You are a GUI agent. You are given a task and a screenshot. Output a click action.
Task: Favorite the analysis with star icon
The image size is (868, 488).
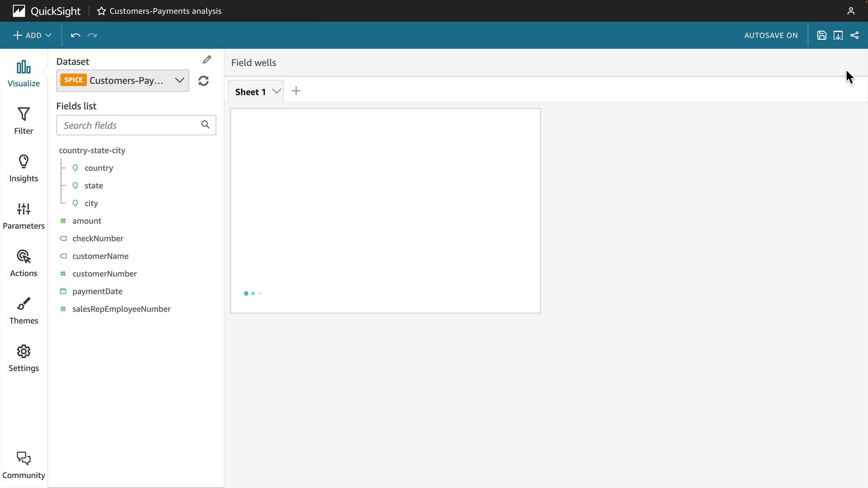pyautogui.click(x=101, y=11)
